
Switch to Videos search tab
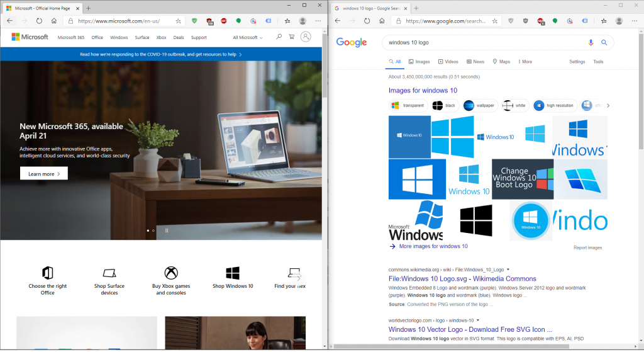coord(448,62)
